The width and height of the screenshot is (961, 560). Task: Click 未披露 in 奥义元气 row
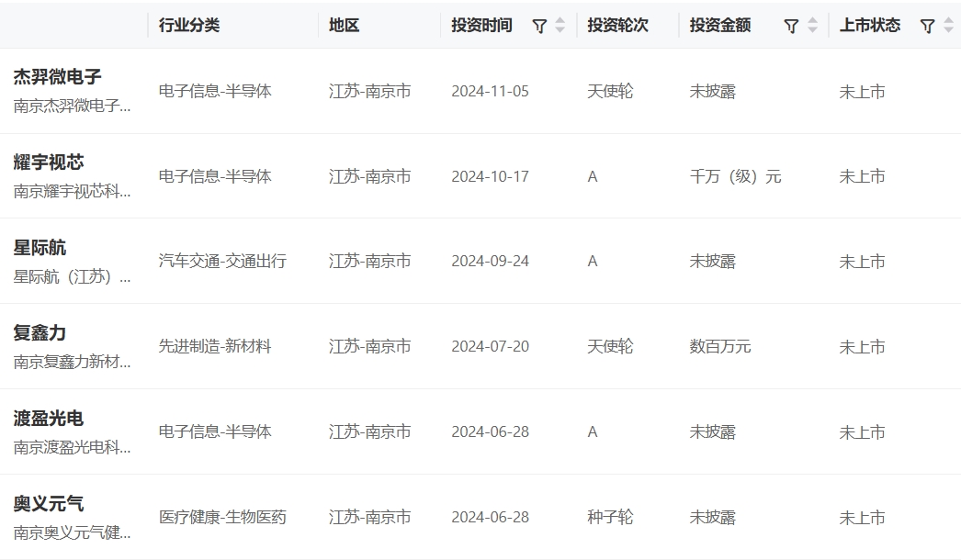coord(713,518)
